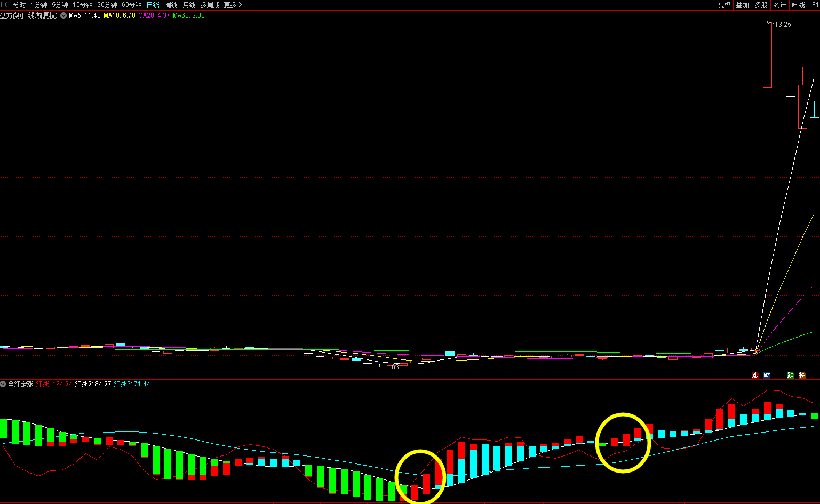Click the 全红定涨 indicator name
820x504 pixels.
(x=20, y=384)
